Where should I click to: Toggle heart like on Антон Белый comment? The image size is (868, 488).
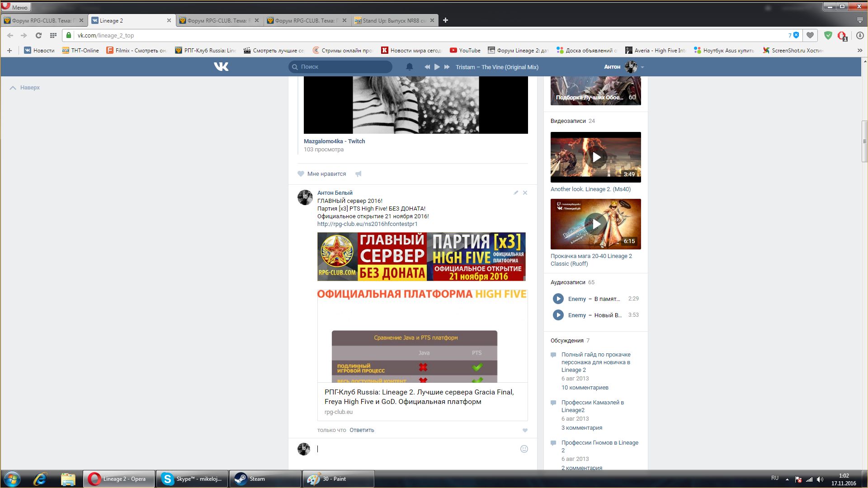pos(525,430)
